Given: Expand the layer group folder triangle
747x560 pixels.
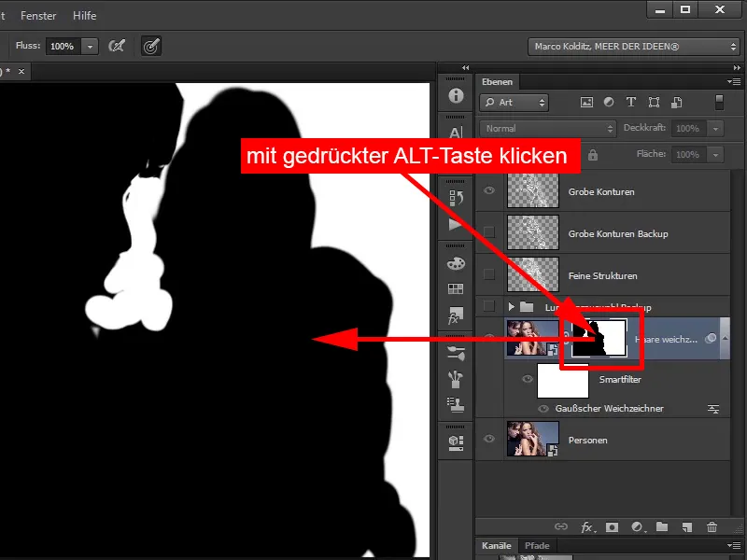Looking at the screenshot, I should 511,307.
